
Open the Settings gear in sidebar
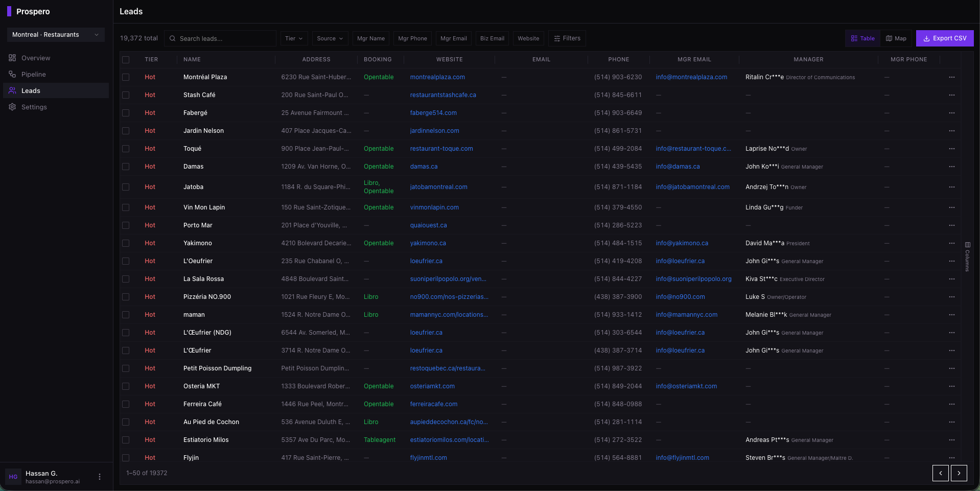coord(12,107)
